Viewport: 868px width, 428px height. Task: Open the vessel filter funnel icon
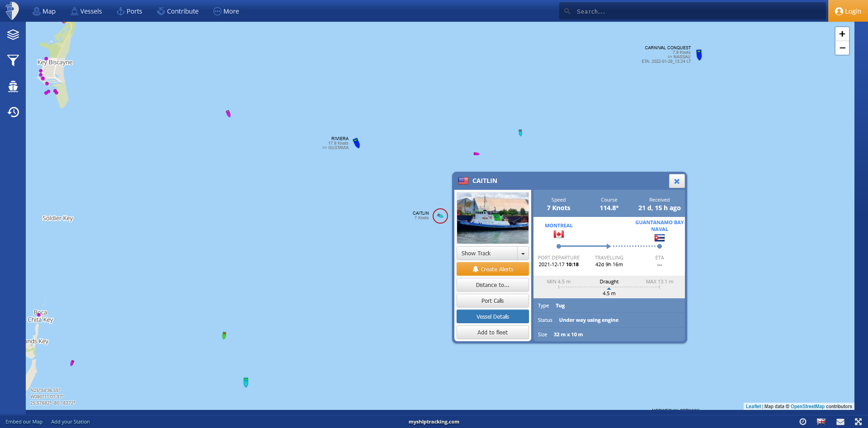(13, 60)
